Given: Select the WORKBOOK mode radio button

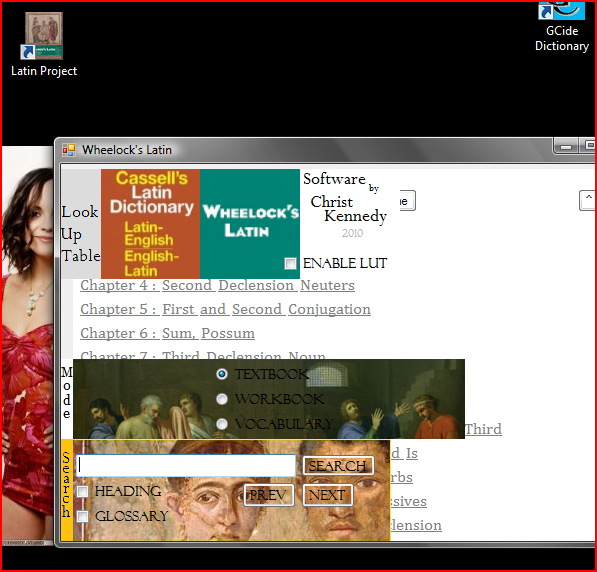Looking at the screenshot, I should tap(222, 399).
